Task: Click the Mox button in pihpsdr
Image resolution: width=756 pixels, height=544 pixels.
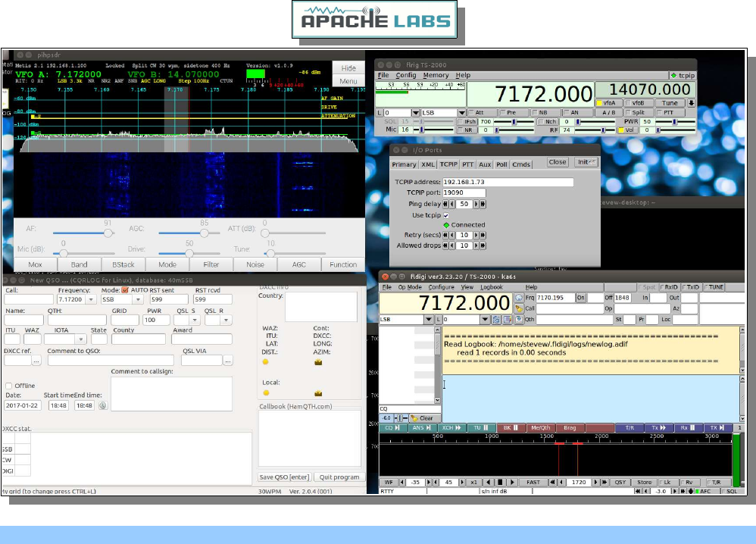Action: pyautogui.click(x=35, y=264)
